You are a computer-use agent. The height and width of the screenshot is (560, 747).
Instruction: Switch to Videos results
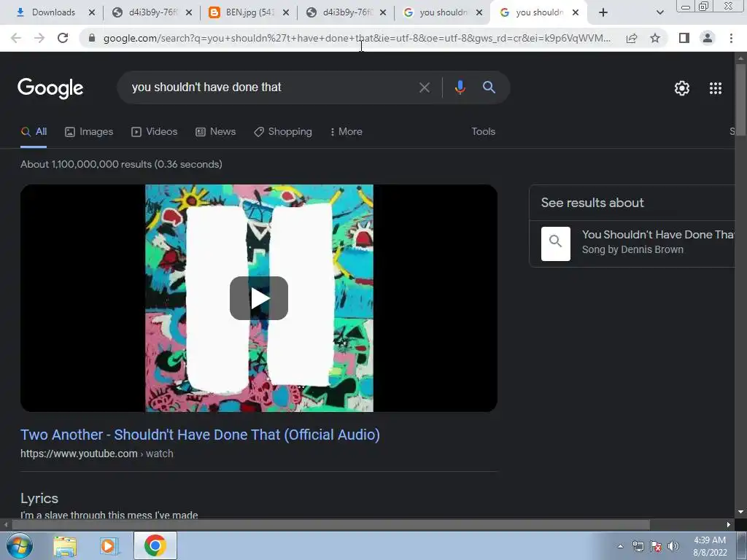[155, 131]
